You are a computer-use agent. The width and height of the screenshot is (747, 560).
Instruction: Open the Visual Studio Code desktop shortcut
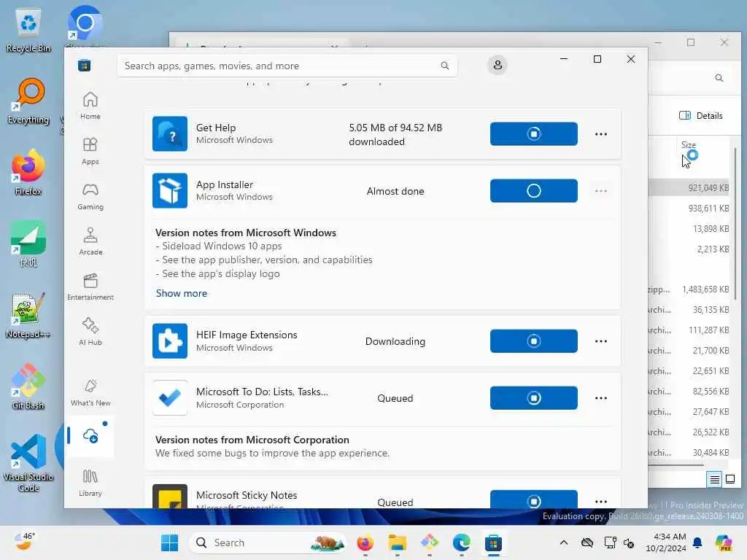pyautogui.click(x=28, y=463)
